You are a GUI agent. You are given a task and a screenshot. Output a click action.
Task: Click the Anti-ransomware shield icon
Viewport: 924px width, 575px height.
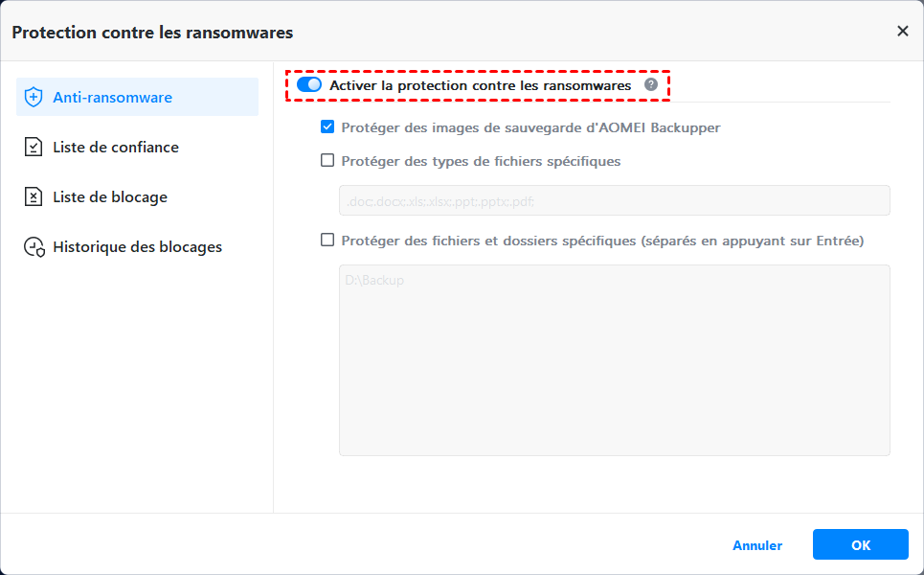point(34,97)
